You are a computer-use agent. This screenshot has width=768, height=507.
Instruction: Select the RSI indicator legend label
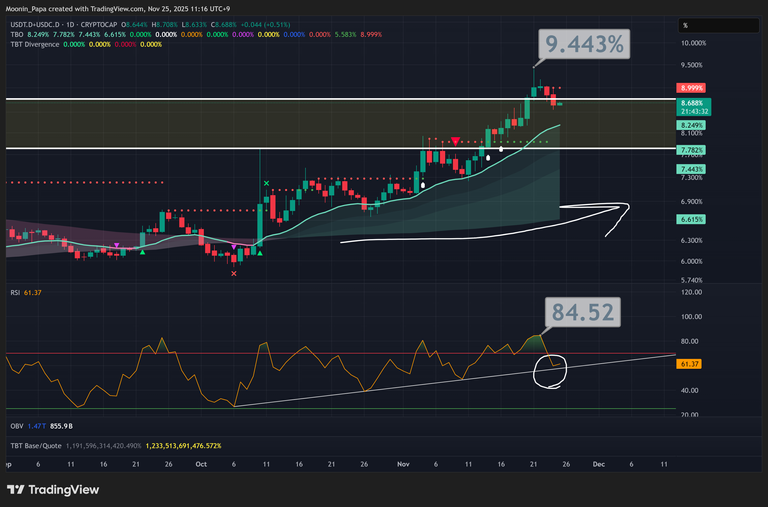tap(15, 292)
